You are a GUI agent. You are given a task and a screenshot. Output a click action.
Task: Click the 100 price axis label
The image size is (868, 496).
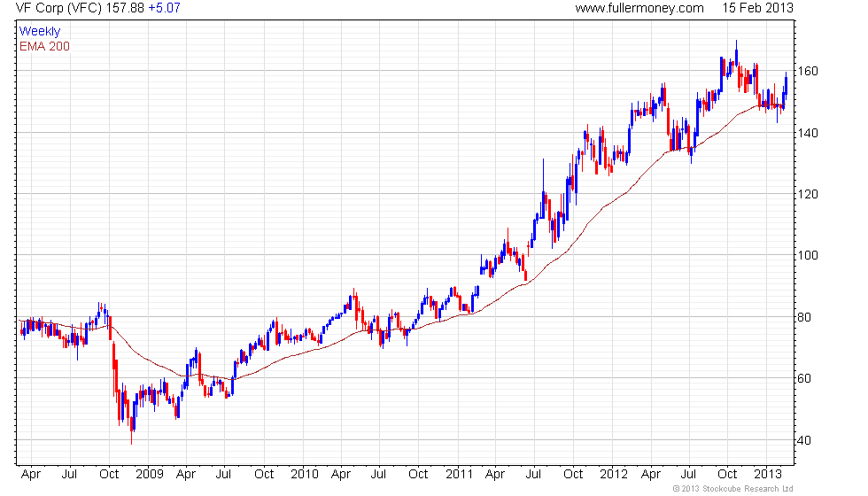pos(807,255)
